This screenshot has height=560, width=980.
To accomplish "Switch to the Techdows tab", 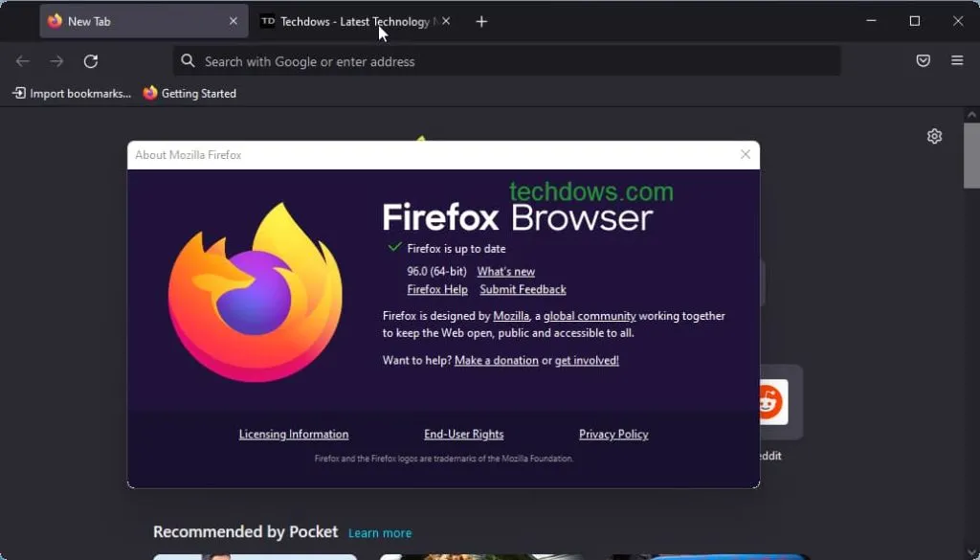I will (x=355, y=21).
